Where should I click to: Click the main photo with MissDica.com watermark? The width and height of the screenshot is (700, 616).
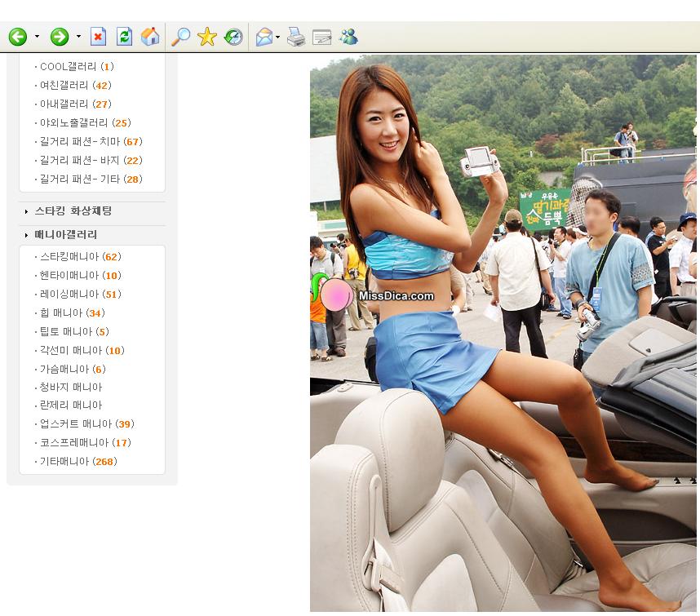[x=503, y=333]
